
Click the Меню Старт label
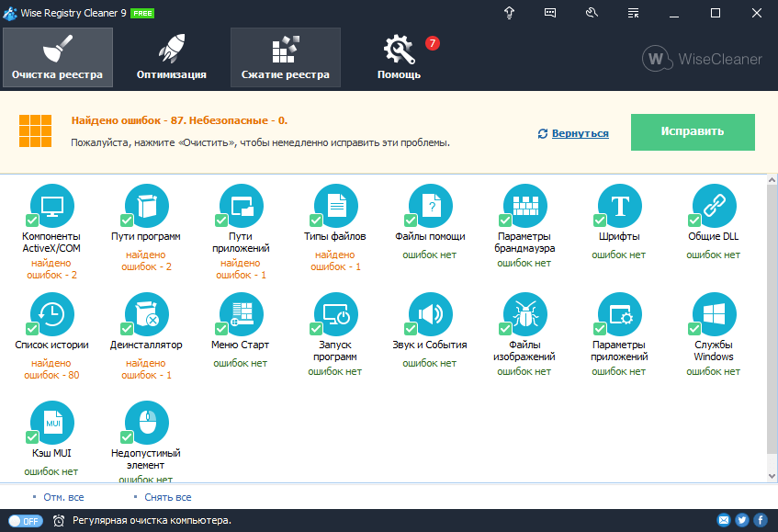(x=240, y=345)
